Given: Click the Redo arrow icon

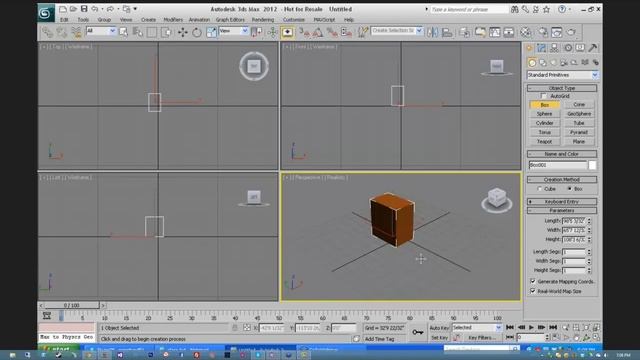Looking at the screenshot, I should coord(110,9).
